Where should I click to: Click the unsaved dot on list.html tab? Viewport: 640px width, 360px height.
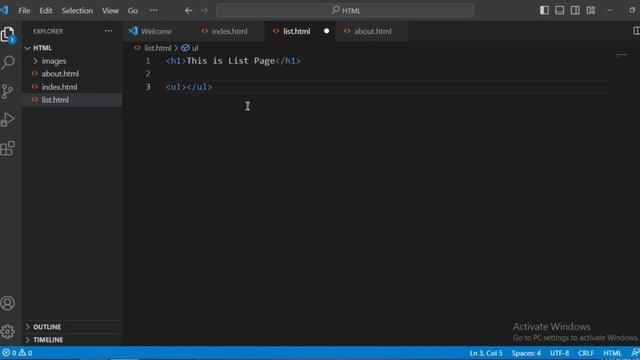(x=327, y=31)
